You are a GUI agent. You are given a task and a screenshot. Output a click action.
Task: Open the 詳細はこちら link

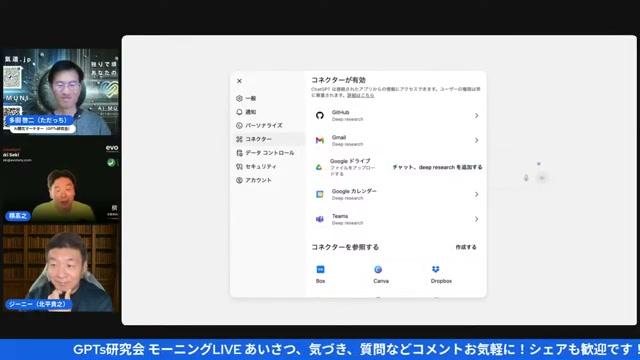360,95
